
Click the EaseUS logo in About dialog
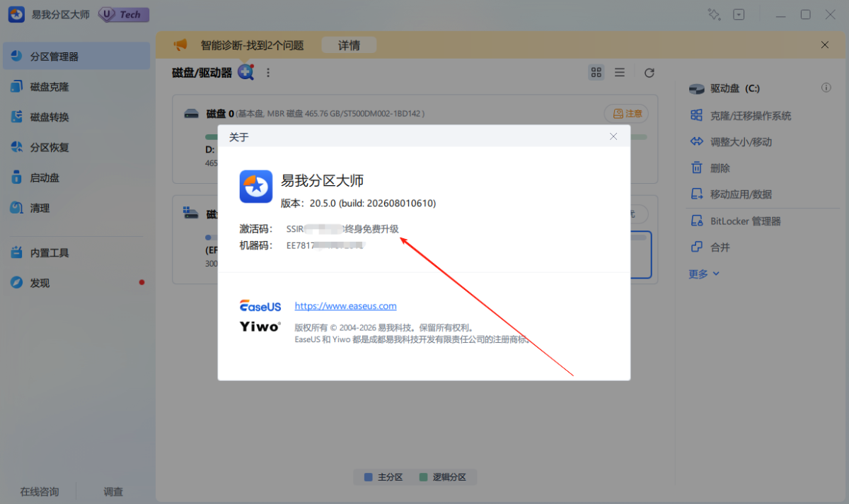click(260, 306)
